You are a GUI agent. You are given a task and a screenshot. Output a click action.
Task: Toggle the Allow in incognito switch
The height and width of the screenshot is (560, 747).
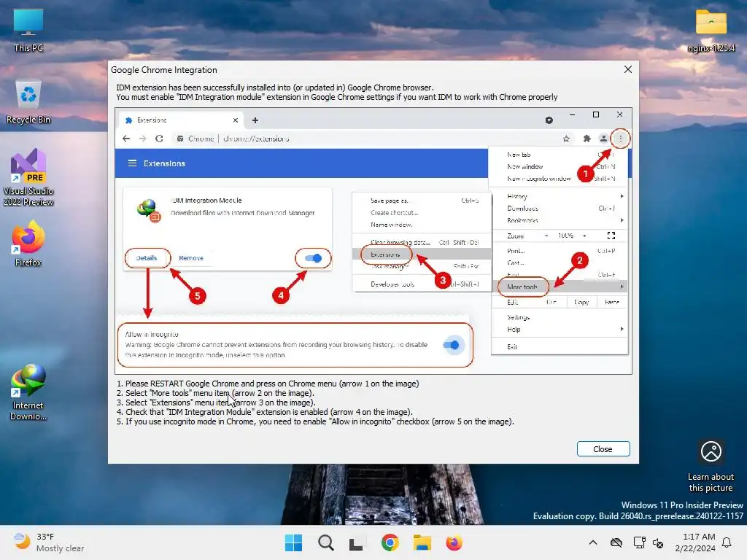pyautogui.click(x=451, y=345)
